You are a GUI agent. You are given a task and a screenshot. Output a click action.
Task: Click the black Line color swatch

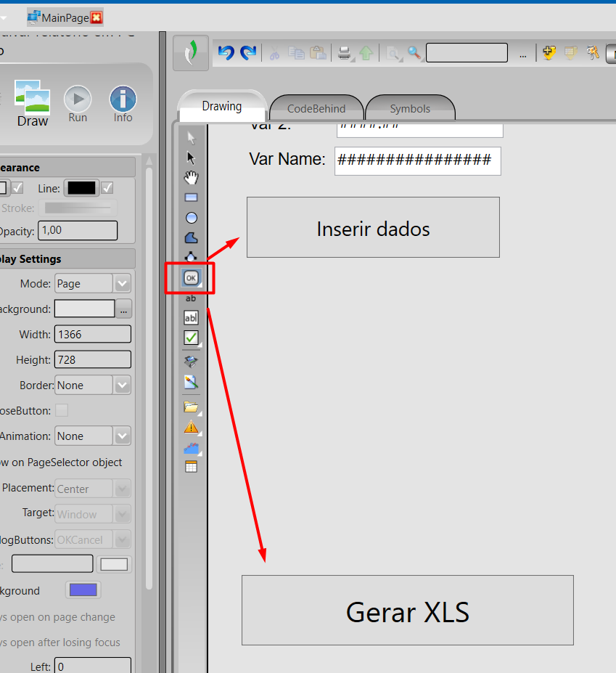81,188
